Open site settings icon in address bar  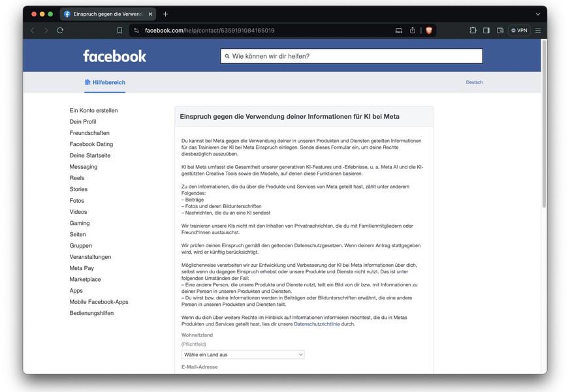point(136,31)
